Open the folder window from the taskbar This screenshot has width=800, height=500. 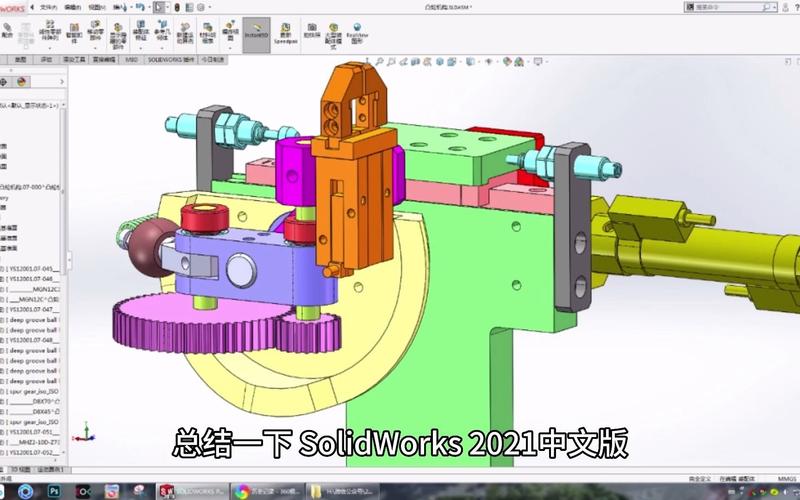pos(343,491)
